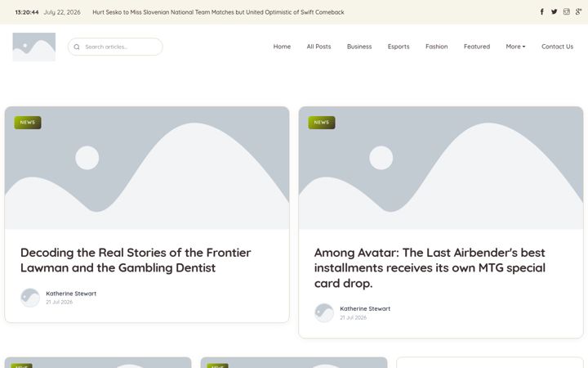The width and height of the screenshot is (588, 368).
Task: Open the Facebook social icon
Action: pos(542,11)
